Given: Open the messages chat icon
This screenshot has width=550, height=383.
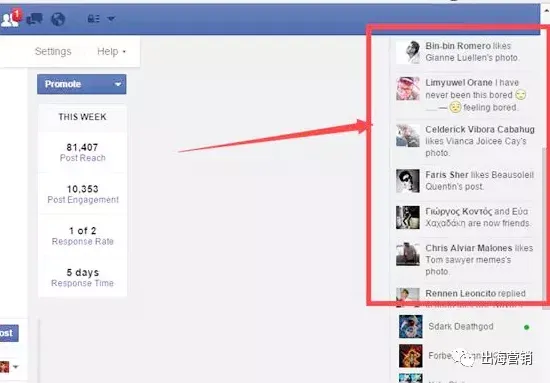Looking at the screenshot, I should pyautogui.click(x=35, y=19).
